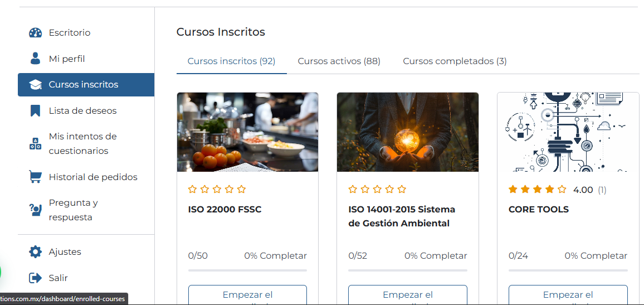Select the Cursos inscritos (92) tab

(x=231, y=61)
